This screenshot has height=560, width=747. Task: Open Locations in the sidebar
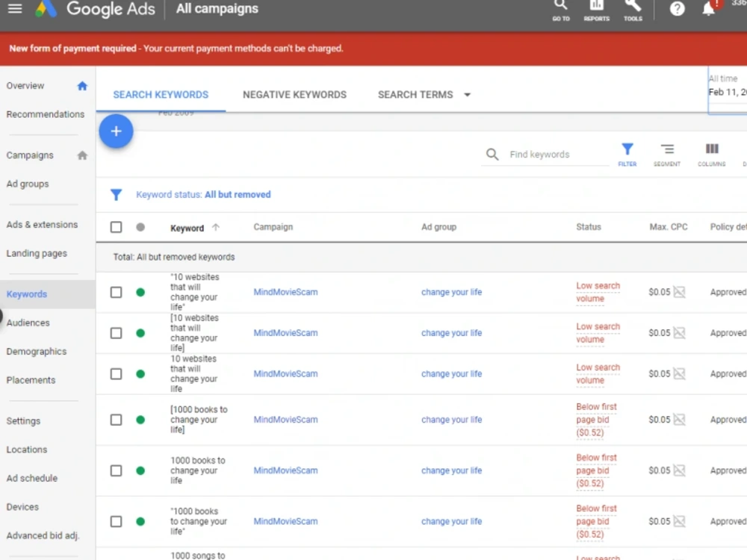[x=27, y=449]
